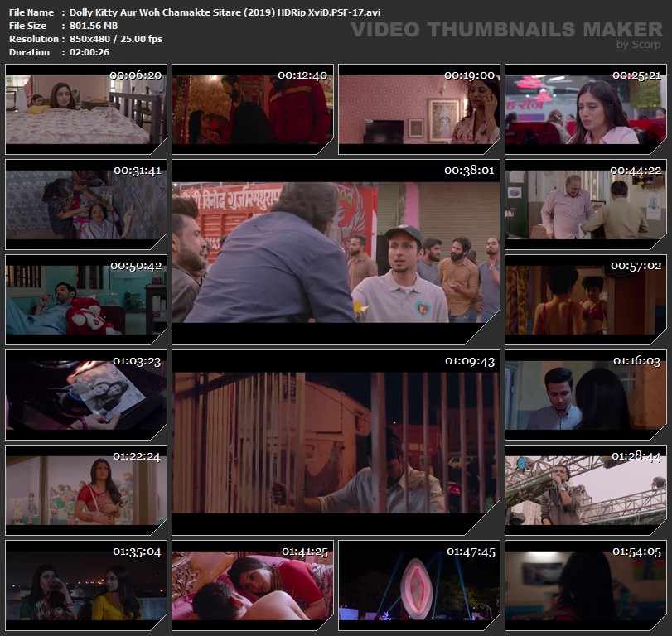Click the file name ending in HDRip XviD.PSF-17.avi

point(225,12)
